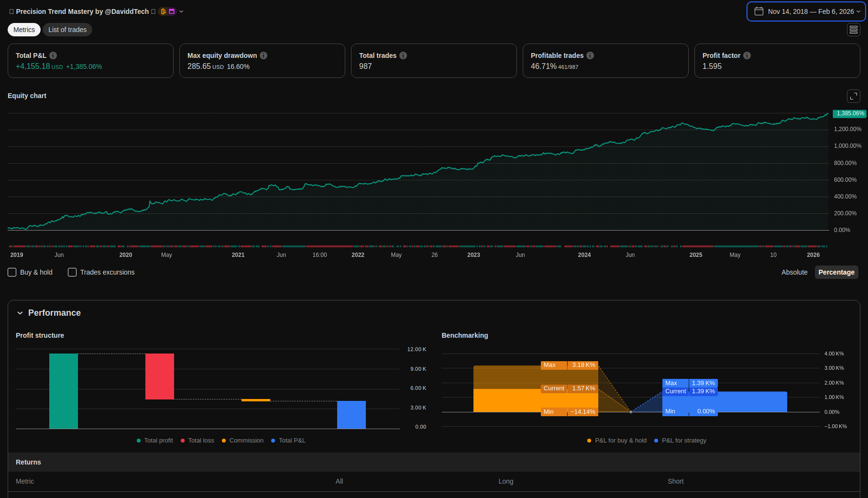
Task: Expand the equity chart to fullscreen
Action: click(853, 96)
